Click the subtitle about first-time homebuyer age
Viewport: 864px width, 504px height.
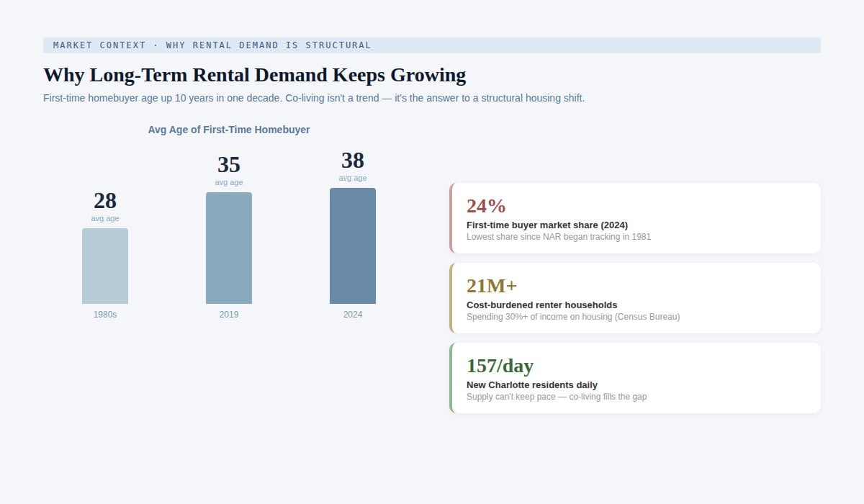coord(314,98)
